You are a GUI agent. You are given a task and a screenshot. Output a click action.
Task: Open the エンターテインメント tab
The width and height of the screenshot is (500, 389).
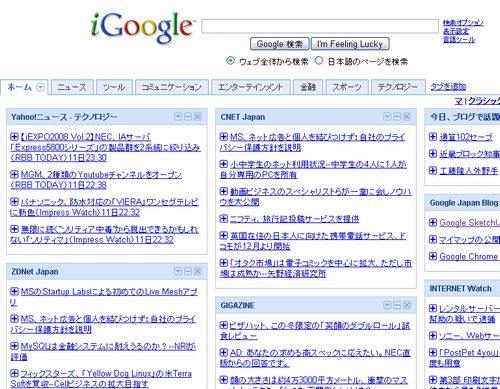tap(251, 87)
